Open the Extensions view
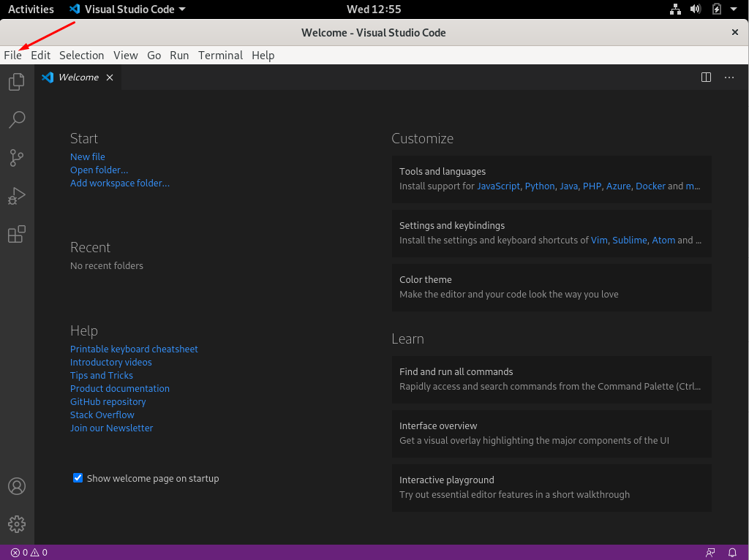The height and width of the screenshot is (560, 749). pos(16,234)
